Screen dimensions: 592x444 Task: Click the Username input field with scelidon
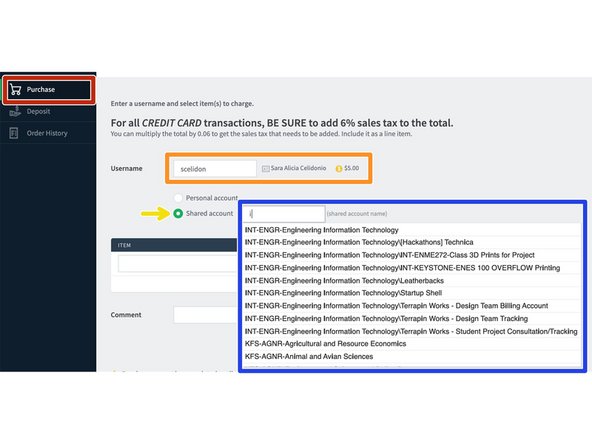215,168
